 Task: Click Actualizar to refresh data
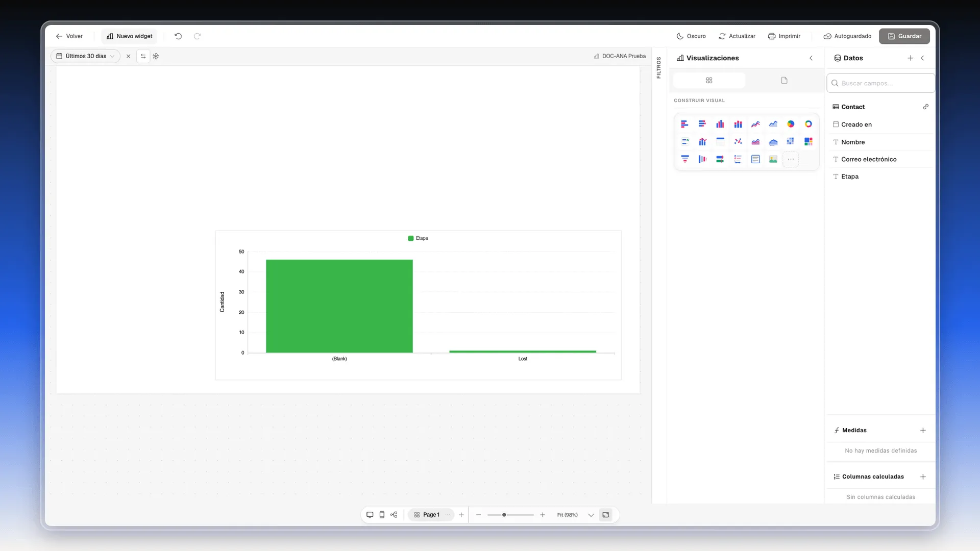coord(737,36)
